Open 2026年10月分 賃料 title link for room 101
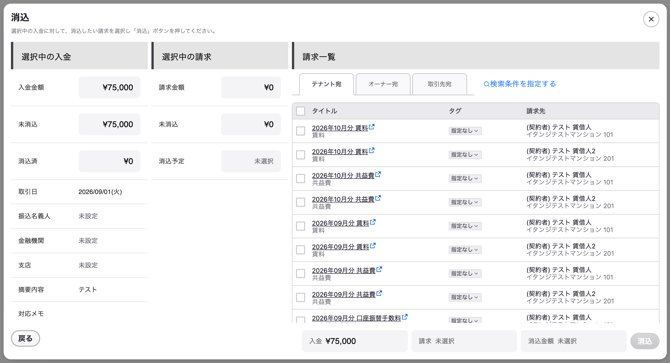The width and height of the screenshot is (670, 363). [340, 128]
